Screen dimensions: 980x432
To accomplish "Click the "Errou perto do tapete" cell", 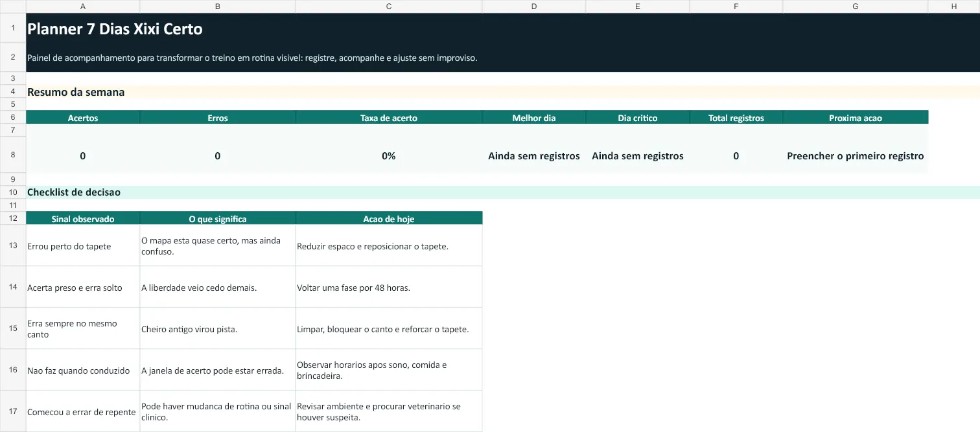I will [x=83, y=245].
